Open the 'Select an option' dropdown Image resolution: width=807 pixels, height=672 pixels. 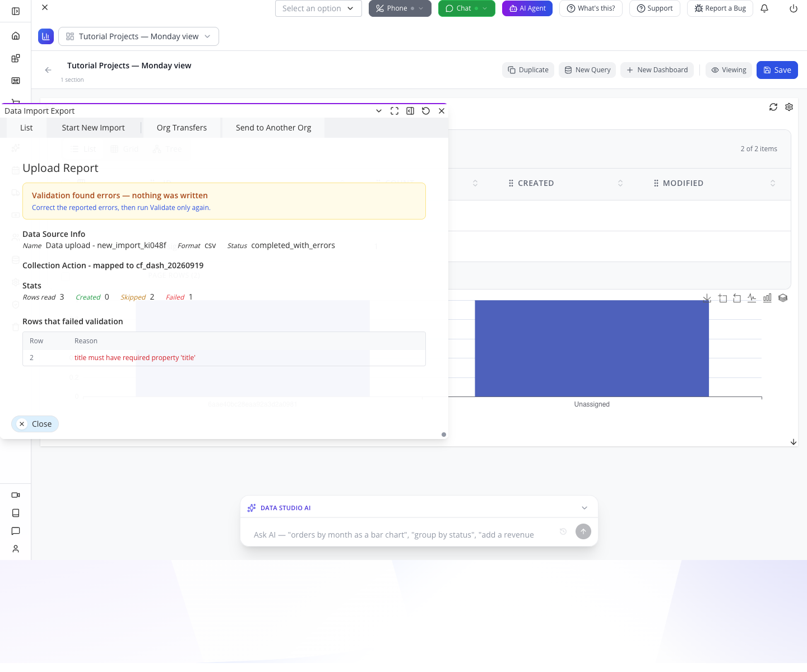(x=318, y=8)
